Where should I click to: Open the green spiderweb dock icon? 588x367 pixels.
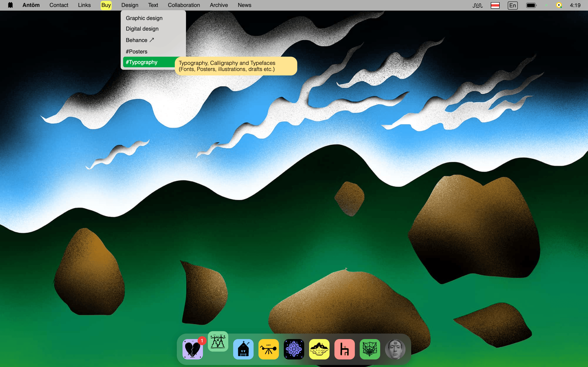370,349
